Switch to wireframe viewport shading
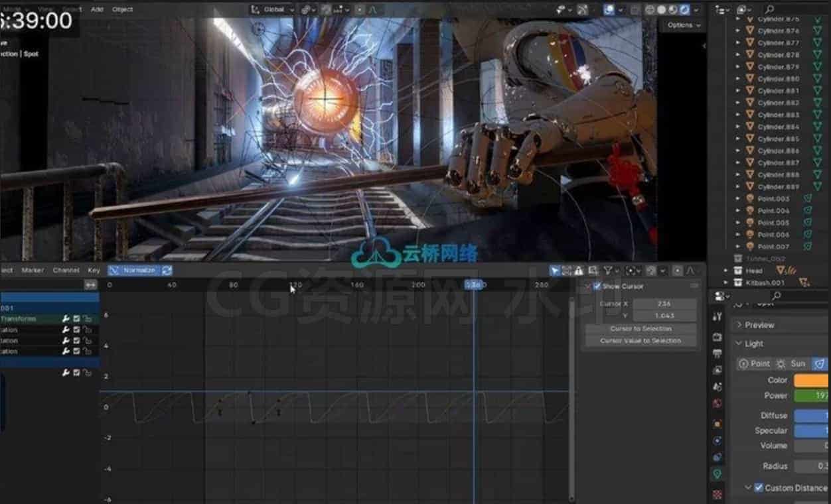831x504 pixels. coord(650,9)
